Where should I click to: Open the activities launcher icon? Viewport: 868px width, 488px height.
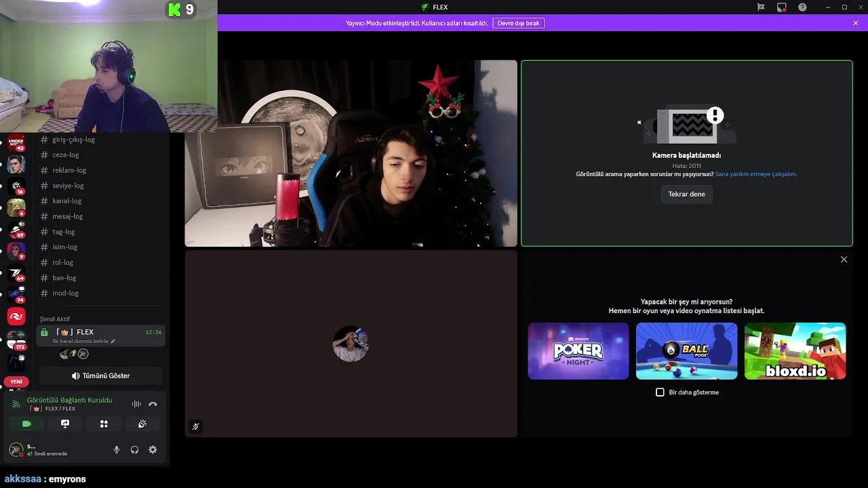104,424
